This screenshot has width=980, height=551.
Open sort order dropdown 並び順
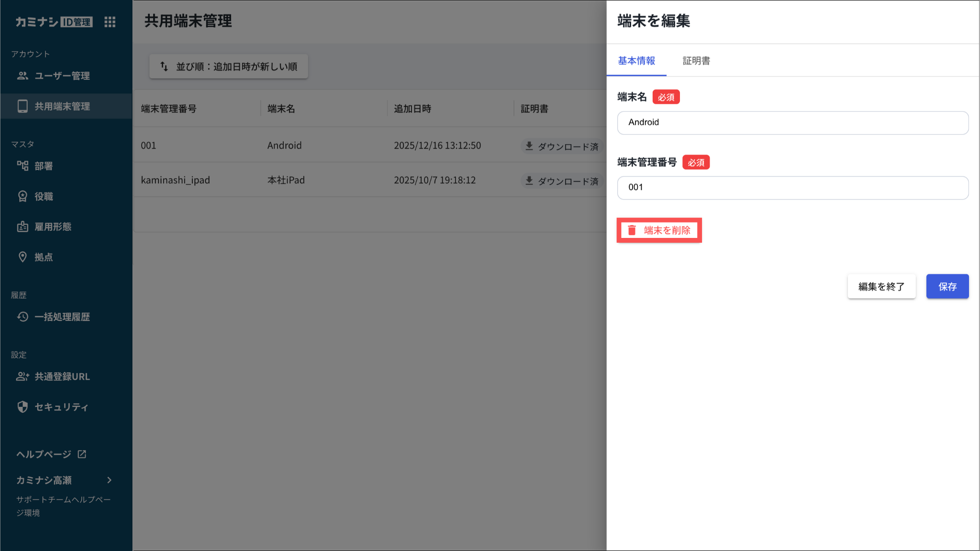click(229, 67)
